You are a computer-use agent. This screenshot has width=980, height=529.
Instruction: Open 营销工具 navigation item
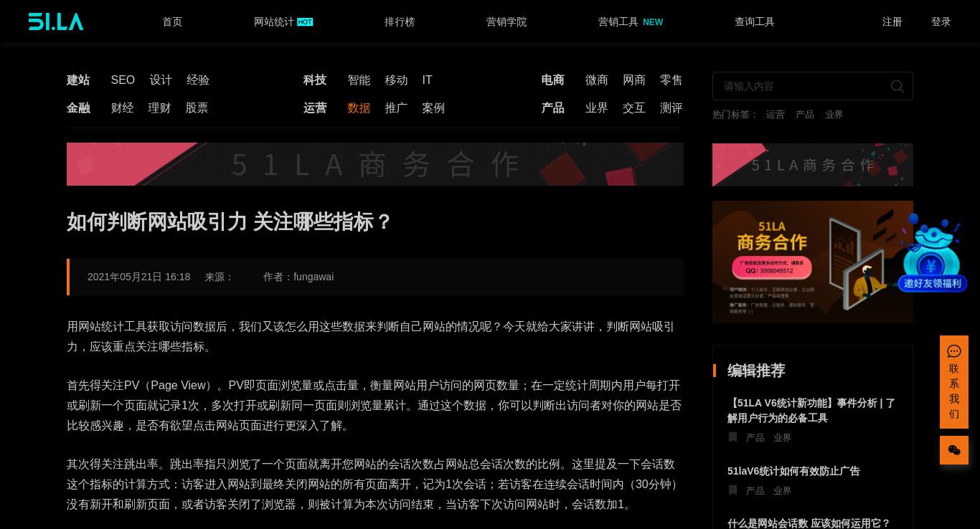618,22
